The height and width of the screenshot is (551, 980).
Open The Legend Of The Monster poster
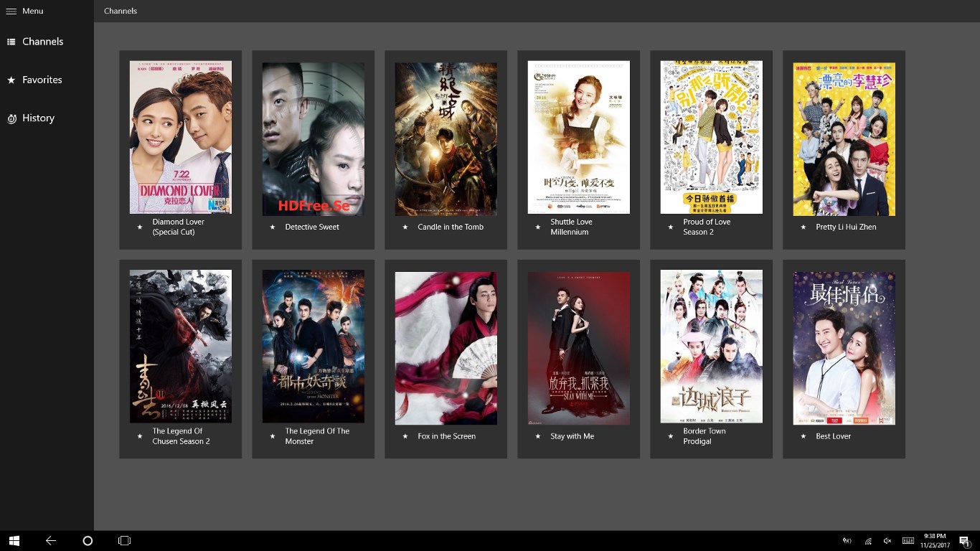314,347
